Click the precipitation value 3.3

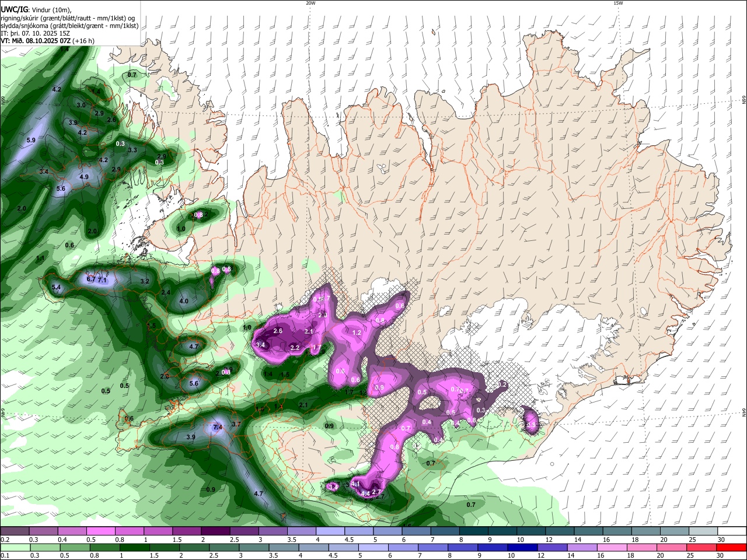(132, 150)
